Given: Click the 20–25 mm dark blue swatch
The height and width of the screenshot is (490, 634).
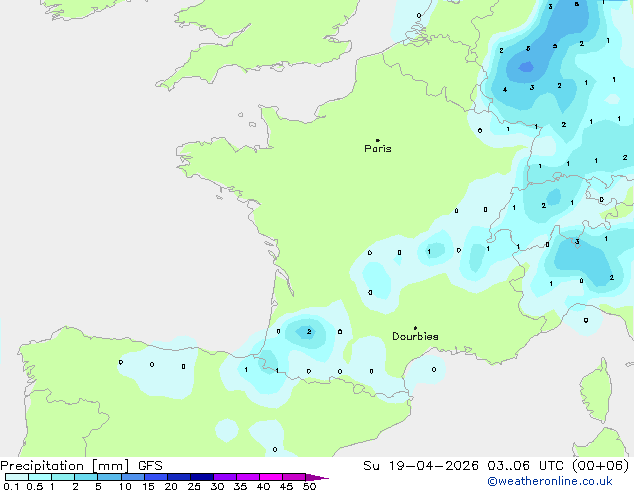Looking at the screenshot, I should (179, 477).
